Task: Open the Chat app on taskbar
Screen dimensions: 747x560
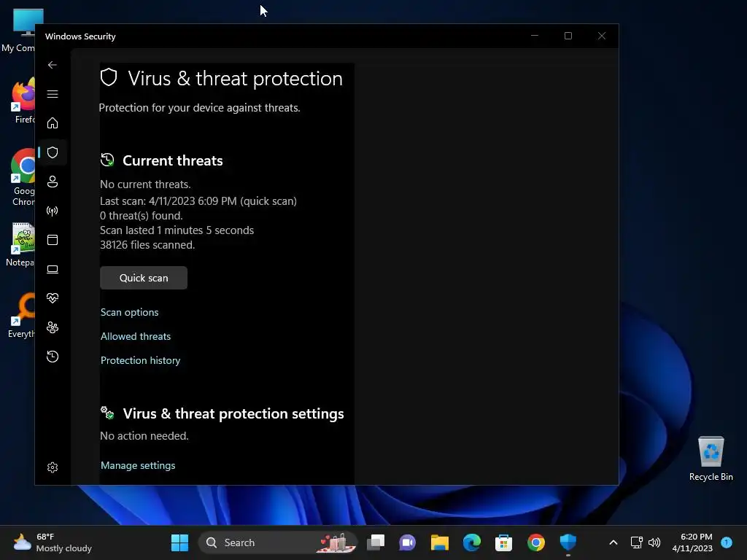Action: pos(407,542)
